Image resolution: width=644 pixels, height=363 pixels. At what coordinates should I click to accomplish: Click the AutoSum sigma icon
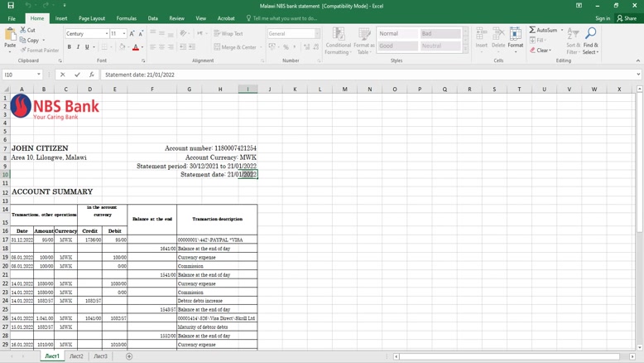click(533, 31)
